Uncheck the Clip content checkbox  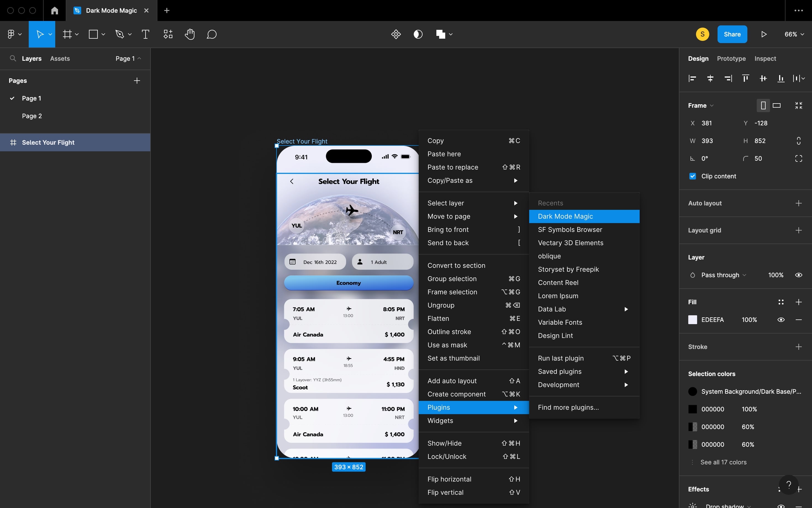click(692, 176)
